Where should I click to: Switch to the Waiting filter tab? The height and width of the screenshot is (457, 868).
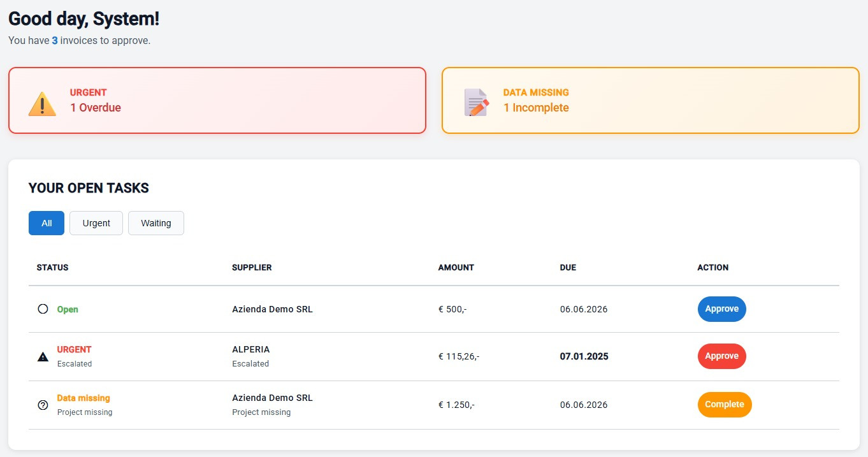156,223
